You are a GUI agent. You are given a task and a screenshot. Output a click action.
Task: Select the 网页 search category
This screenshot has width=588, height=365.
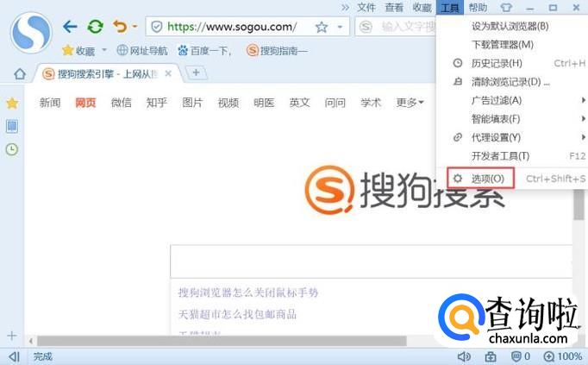(85, 103)
